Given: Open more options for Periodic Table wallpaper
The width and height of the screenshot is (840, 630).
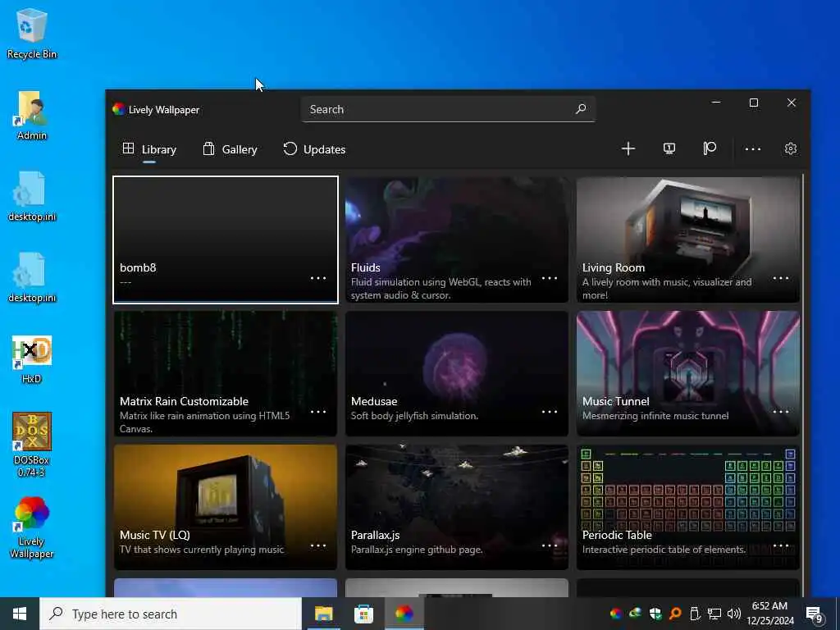Looking at the screenshot, I should pos(781,546).
